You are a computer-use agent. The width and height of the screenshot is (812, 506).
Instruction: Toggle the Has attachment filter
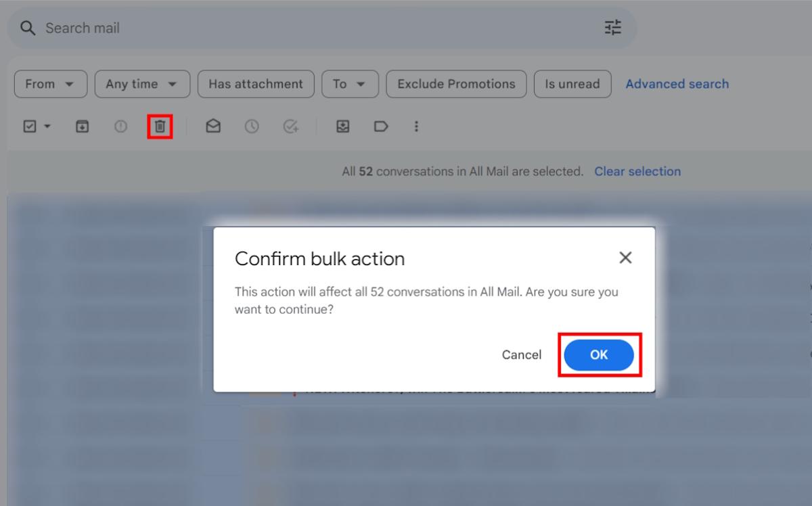pos(256,84)
